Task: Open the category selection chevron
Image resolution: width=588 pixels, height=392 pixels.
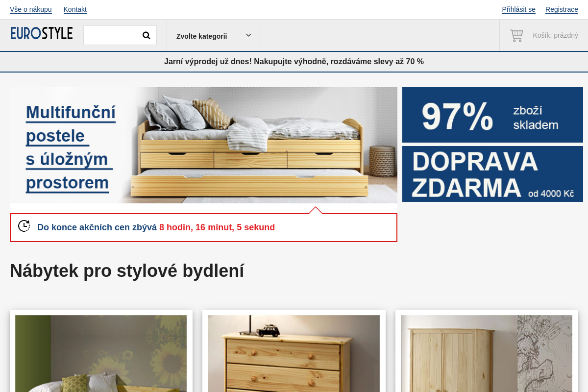Action: (x=248, y=35)
